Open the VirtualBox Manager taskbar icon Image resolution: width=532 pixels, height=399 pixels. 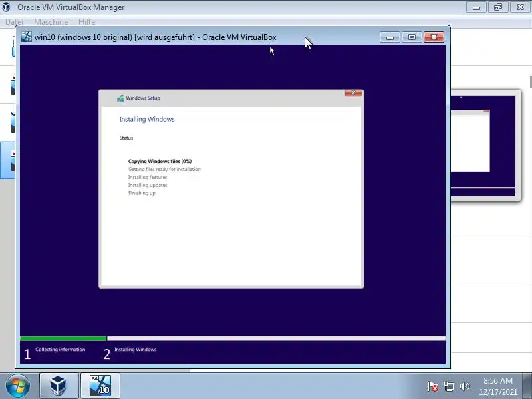tap(59, 386)
